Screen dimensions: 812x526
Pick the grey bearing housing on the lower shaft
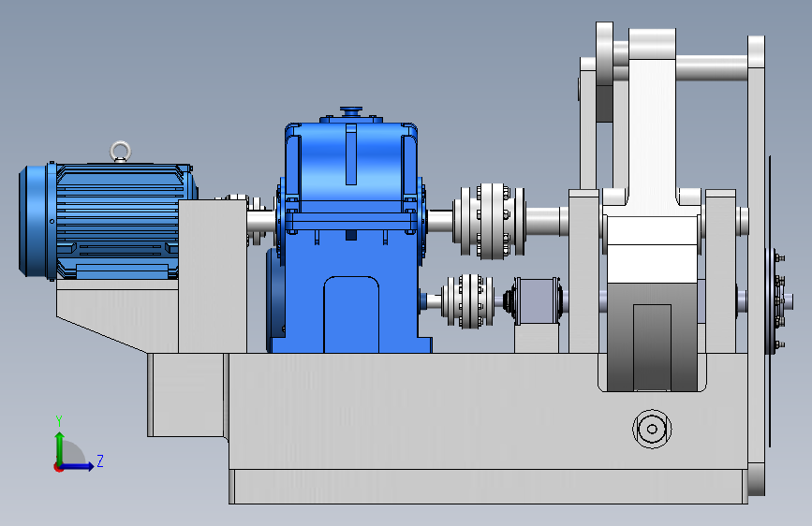point(536,301)
